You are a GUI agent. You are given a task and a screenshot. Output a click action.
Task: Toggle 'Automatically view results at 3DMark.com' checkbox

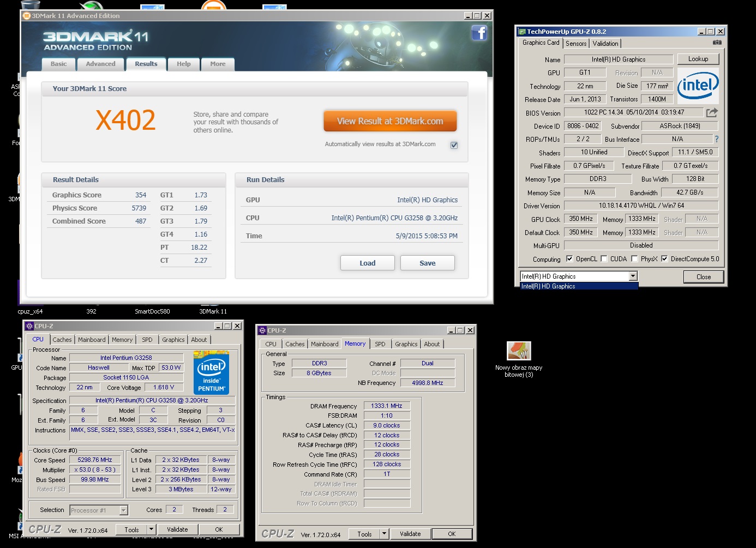[454, 145]
